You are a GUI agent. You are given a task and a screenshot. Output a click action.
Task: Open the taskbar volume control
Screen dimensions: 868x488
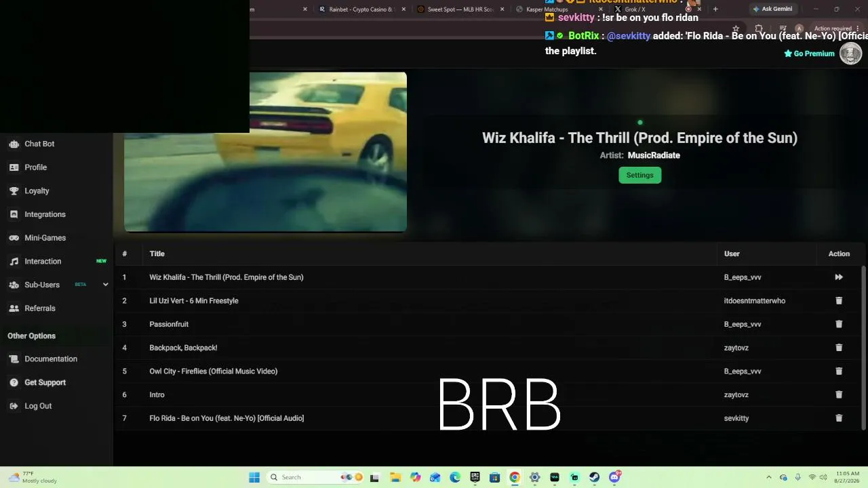click(x=825, y=477)
